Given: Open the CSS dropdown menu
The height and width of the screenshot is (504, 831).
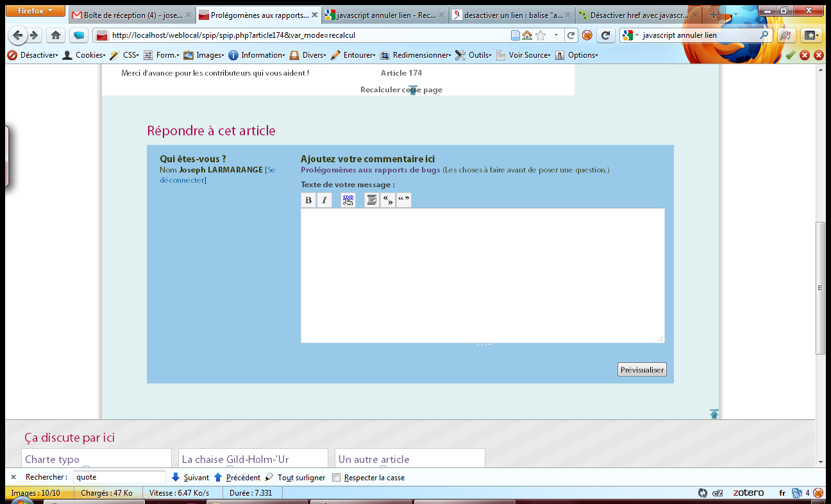Looking at the screenshot, I should [x=125, y=55].
